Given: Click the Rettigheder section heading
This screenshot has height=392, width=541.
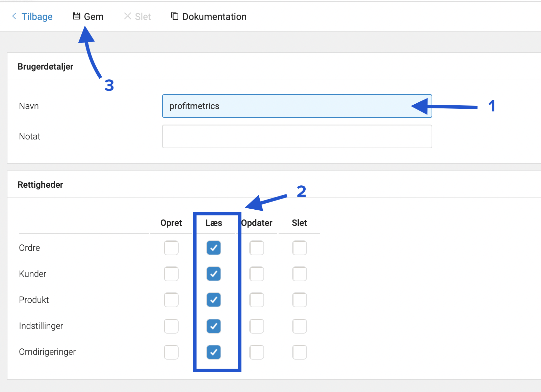Looking at the screenshot, I should [x=40, y=185].
